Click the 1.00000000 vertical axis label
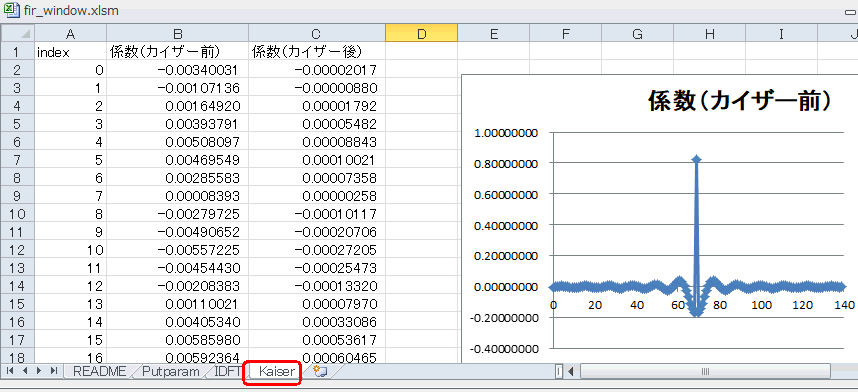 pos(505,132)
